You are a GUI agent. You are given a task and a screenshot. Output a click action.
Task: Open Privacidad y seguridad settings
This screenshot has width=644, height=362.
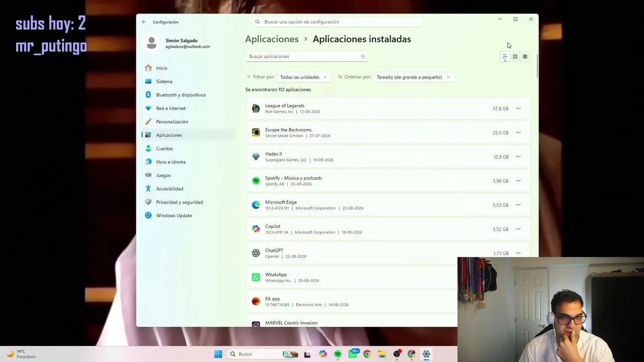click(188, 202)
